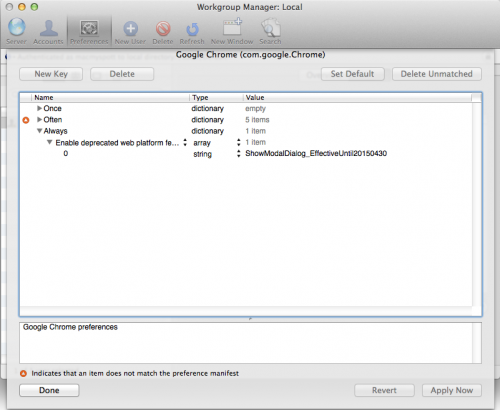Viewport: 500px width, 410px height.
Task: Click the preference manifest warning legend text
Action: (x=135, y=374)
